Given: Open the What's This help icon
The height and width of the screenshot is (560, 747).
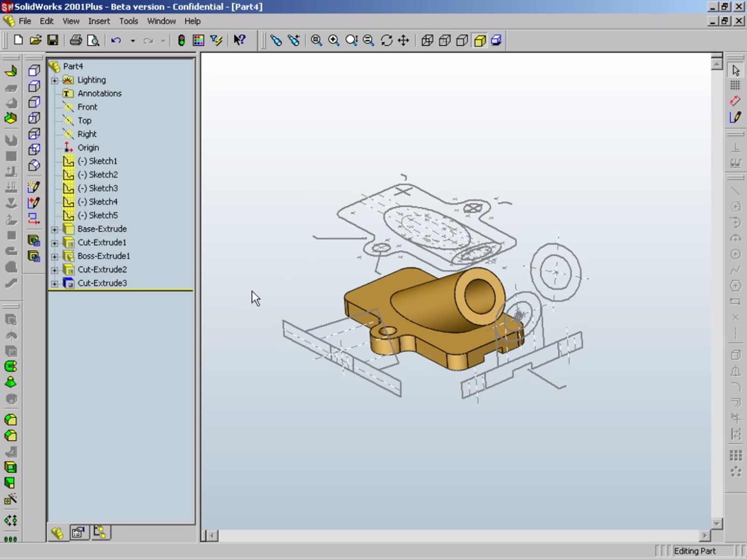Looking at the screenshot, I should (x=240, y=40).
